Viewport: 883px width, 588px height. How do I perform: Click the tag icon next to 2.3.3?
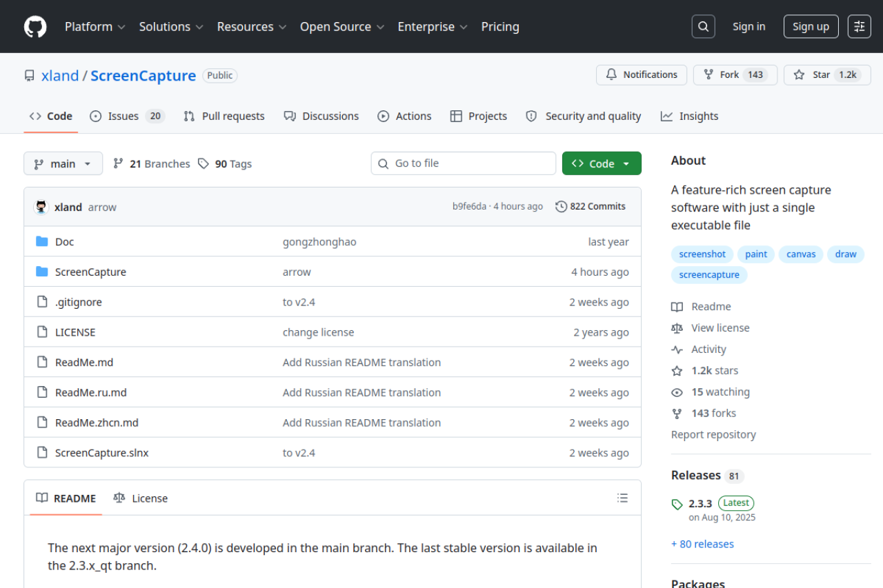pyautogui.click(x=677, y=505)
